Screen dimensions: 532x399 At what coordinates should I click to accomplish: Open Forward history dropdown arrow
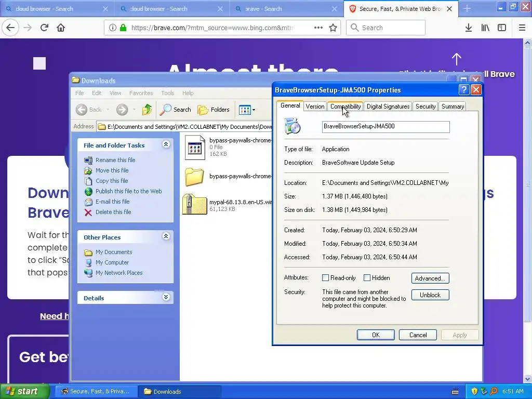(x=135, y=109)
